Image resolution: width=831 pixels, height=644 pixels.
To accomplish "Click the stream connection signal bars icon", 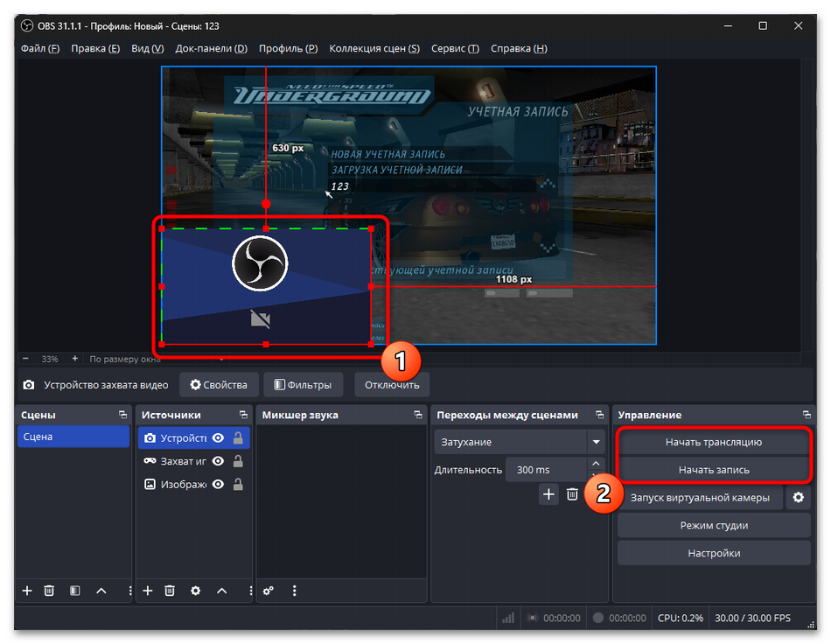I will [x=508, y=618].
